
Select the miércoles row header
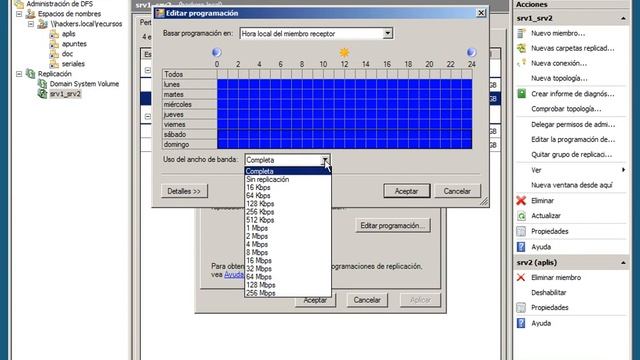[x=189, y=104]
